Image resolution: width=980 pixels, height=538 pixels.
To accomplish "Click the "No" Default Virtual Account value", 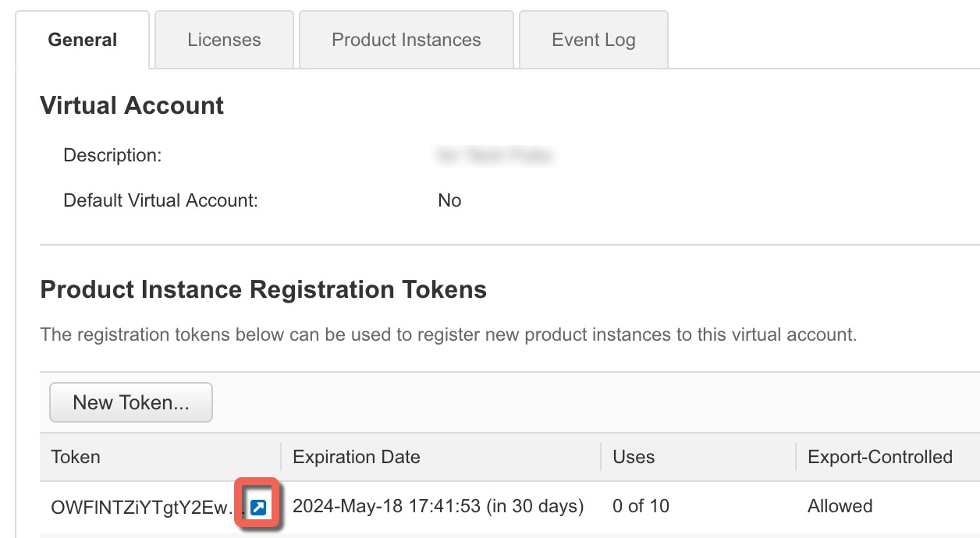I will click(x=449, y=200).
